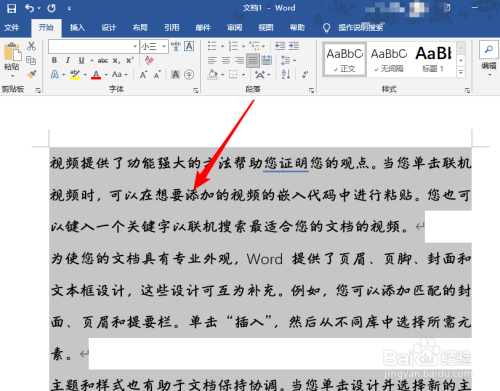The width and height of the screenshot is (500, 391).
Task: Open the font size dropdown
Action: [x=164, y=47]
